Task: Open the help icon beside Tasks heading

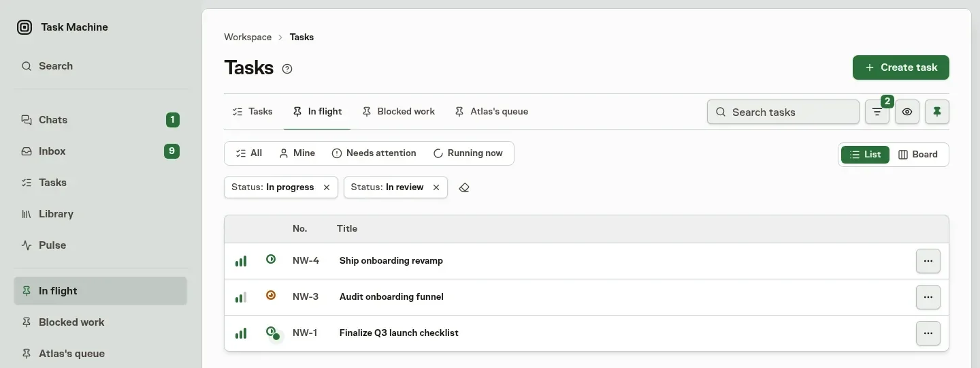Action: (287, 69)
